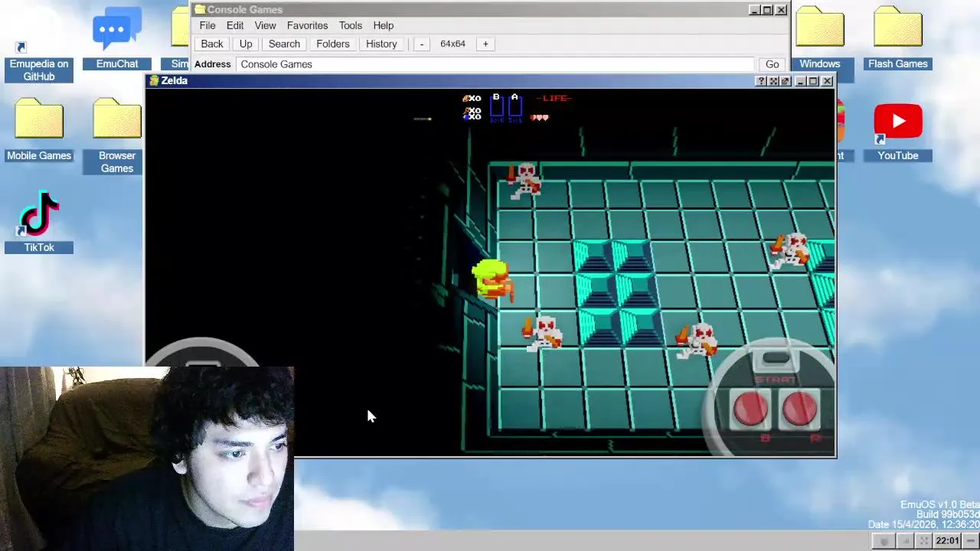Click the Zelda window help question-mark button
This screenshot has height=551, width=980.
pos(761,81)
